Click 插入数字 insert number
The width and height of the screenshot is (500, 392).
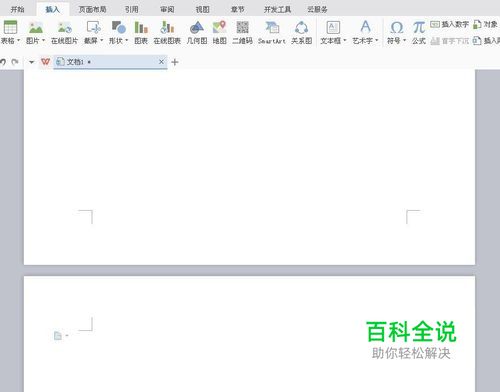click(x=449, y=24)
